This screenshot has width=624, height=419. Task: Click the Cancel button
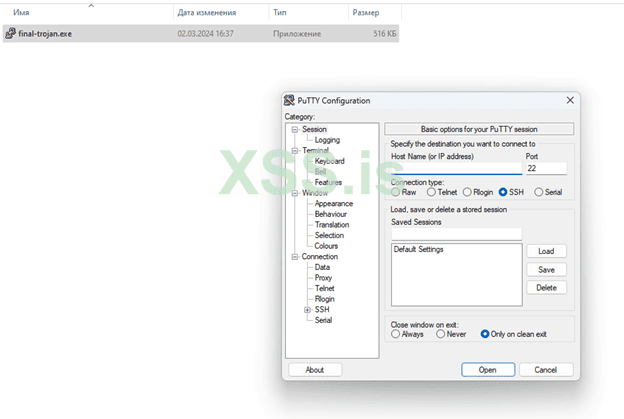[x=546, y=370]
